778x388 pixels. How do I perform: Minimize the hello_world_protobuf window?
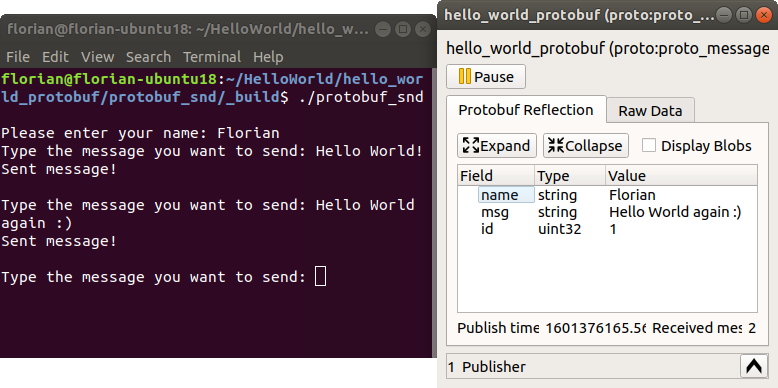[x=723, y=15]
